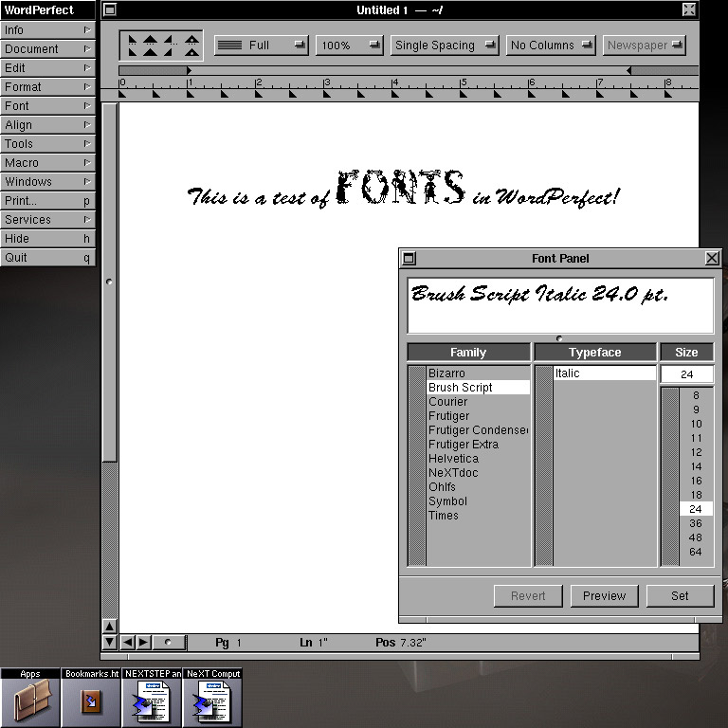Screen dimensions: 728x728
Task: Click the scroll down arrow in document window
Action: pyautogui.click(x=109, y=642)
